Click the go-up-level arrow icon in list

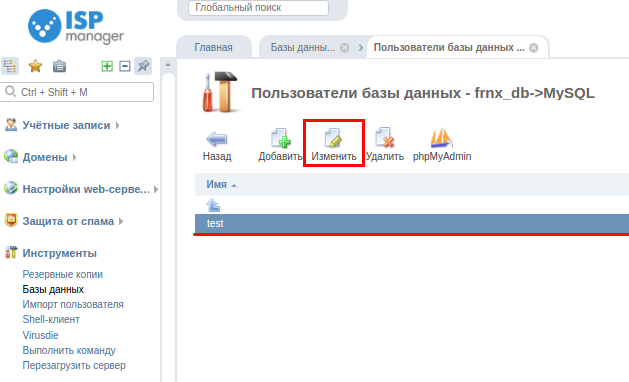[213, 205]
